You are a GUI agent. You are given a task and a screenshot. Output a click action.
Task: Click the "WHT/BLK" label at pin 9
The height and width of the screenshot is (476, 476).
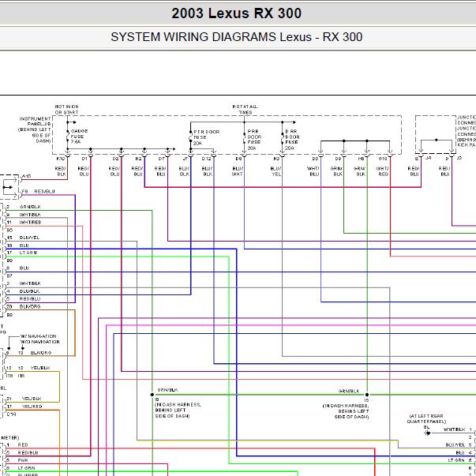[30, 215]
